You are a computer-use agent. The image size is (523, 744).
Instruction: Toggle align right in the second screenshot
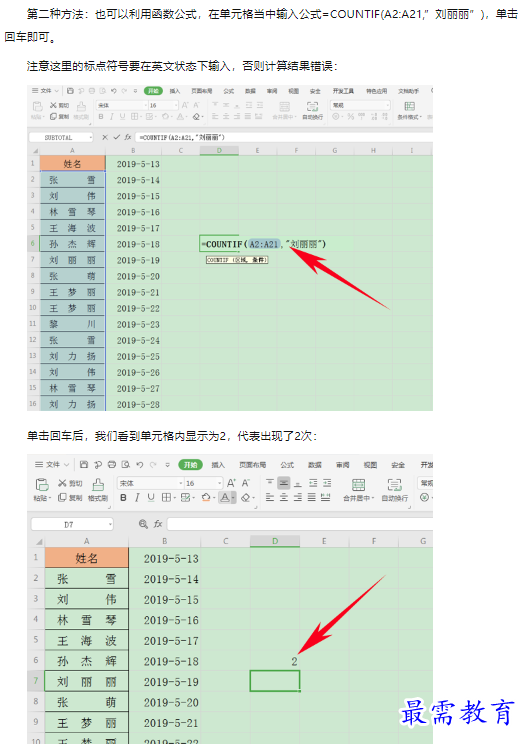(298, 497)
